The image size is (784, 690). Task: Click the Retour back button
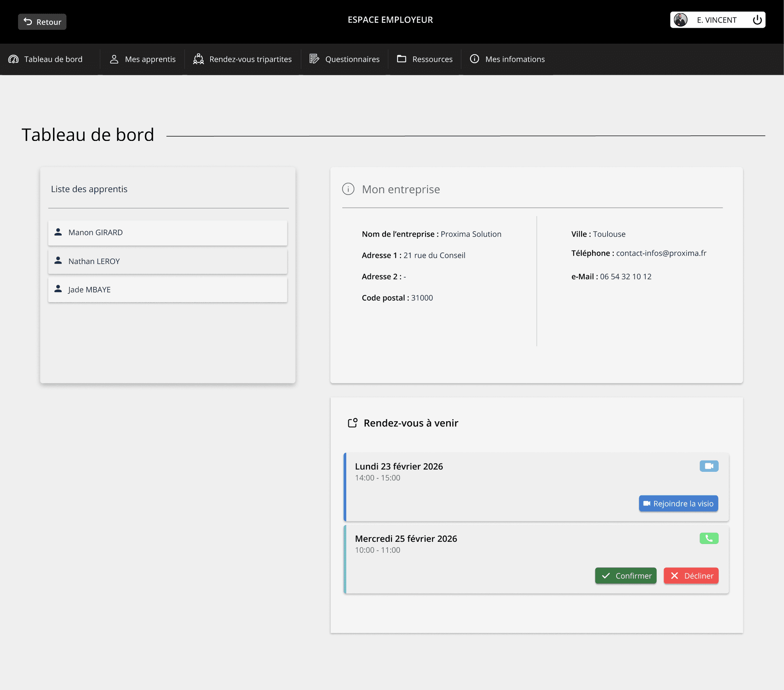pos(42,22)
